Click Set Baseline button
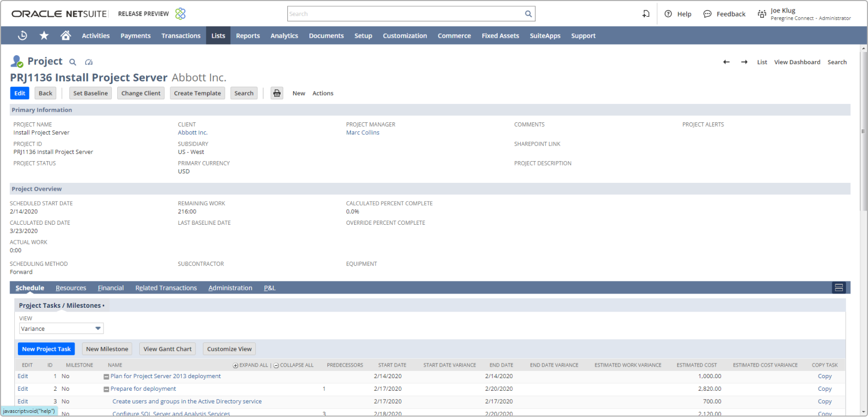The width and height of the screenshot is (868, 417). point(90,93)
